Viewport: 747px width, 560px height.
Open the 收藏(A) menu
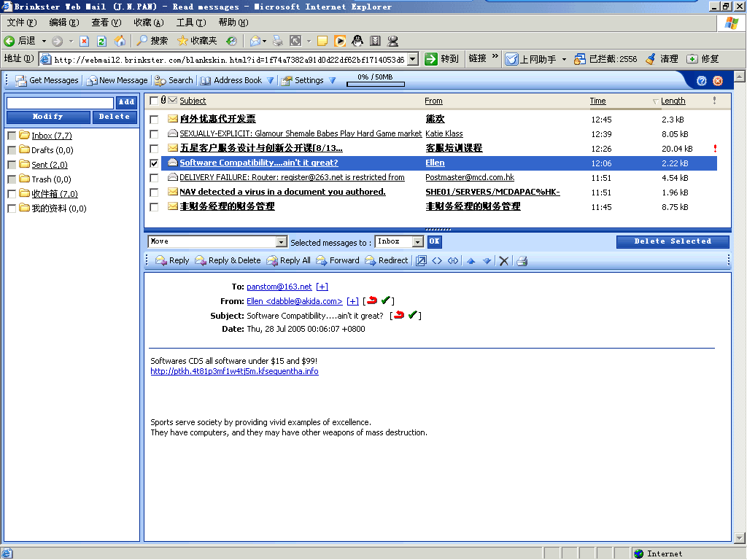(x=149, y=23)
